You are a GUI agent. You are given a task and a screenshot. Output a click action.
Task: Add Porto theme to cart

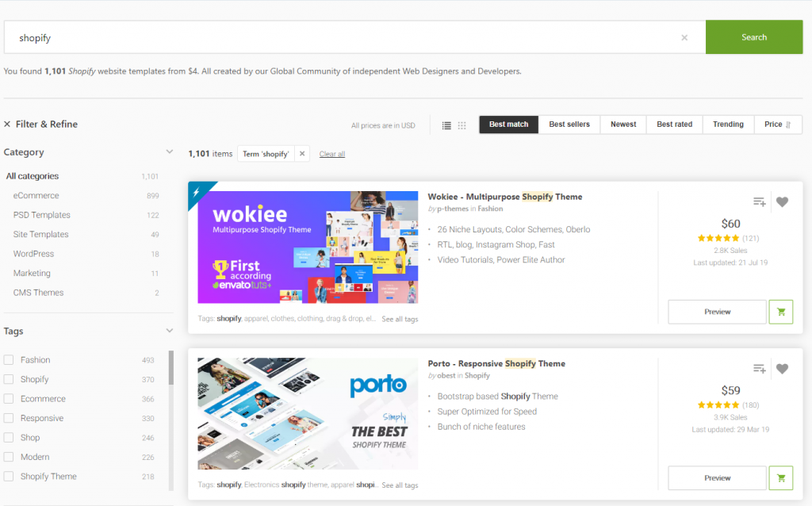click(x=781, y=478)
